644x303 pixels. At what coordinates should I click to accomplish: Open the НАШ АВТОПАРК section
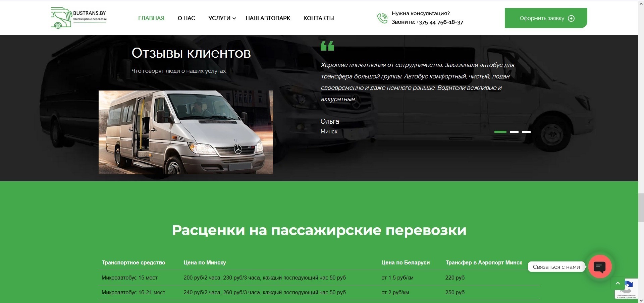(x=268, y=18)
